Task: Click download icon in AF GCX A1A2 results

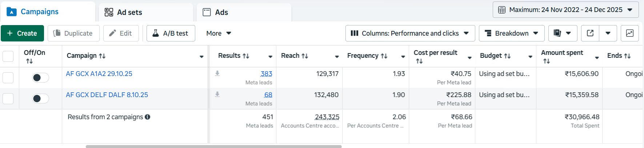Action: point(217,73)
